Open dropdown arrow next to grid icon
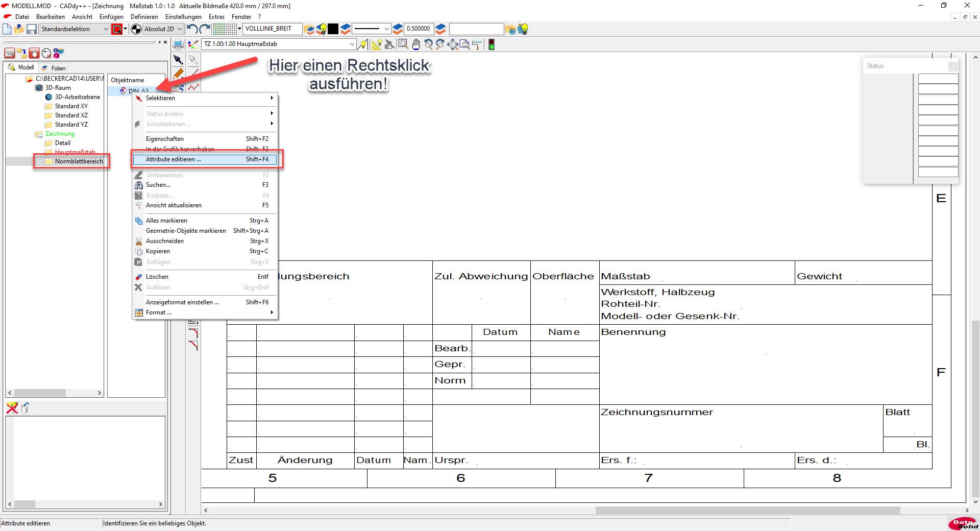The width and height of the screenshot is (980, 531). click(x=239, y=29)
